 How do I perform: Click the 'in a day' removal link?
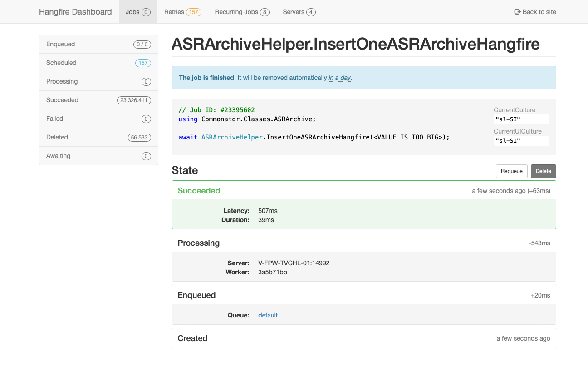pyautogui.click(x=340, y=78)
